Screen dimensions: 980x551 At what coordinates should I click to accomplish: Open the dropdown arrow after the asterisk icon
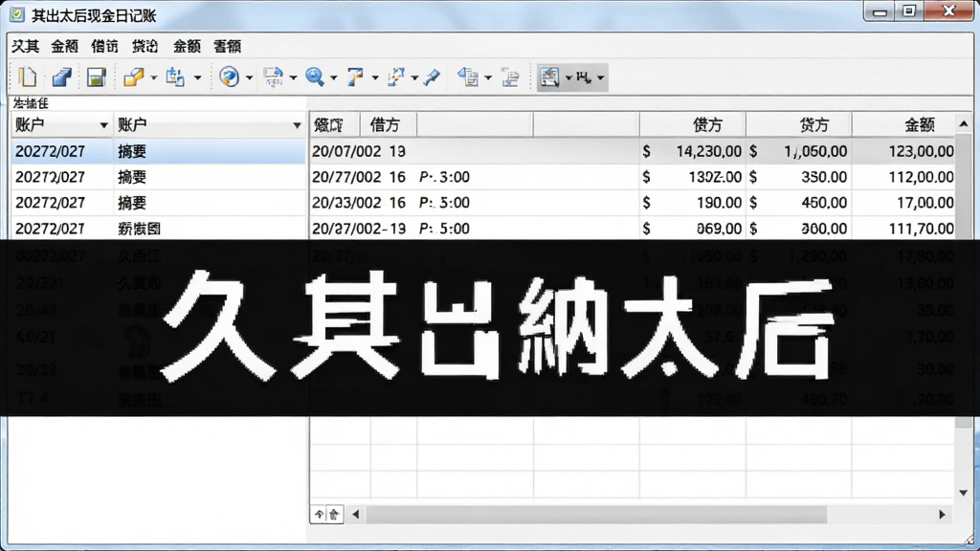pos(600,78)
